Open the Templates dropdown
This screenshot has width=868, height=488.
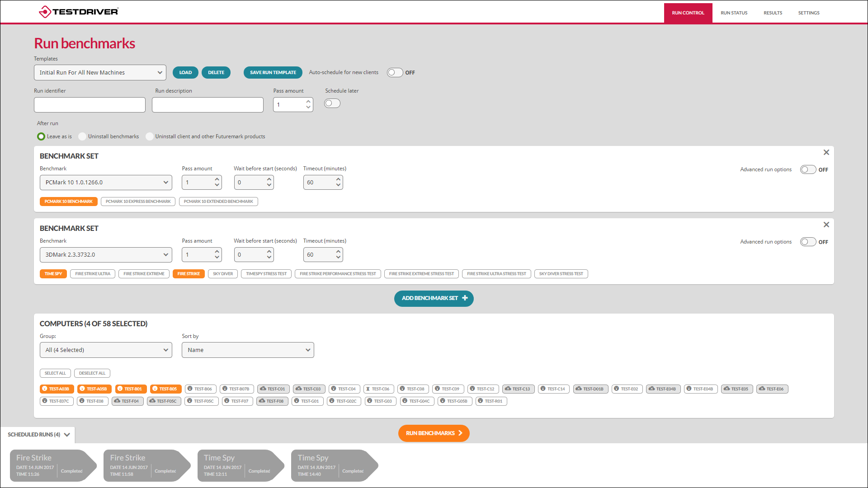click(x=100, y=73)
